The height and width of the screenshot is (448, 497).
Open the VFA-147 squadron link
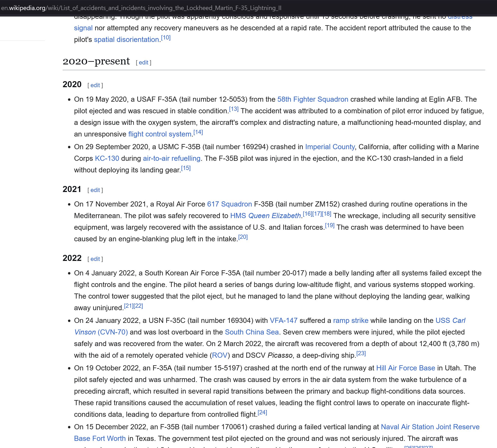click(x=284, y=321)
